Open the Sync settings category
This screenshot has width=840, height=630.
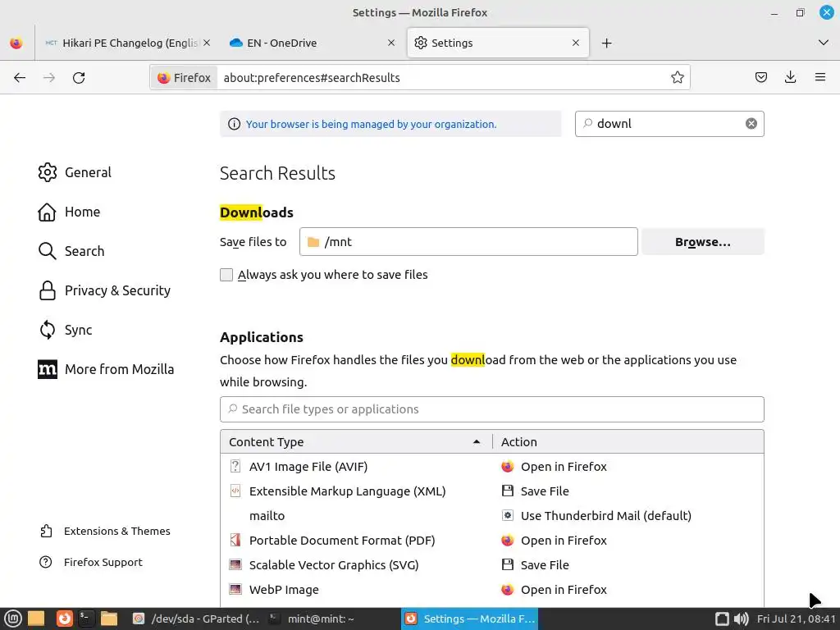coord(65,330)
